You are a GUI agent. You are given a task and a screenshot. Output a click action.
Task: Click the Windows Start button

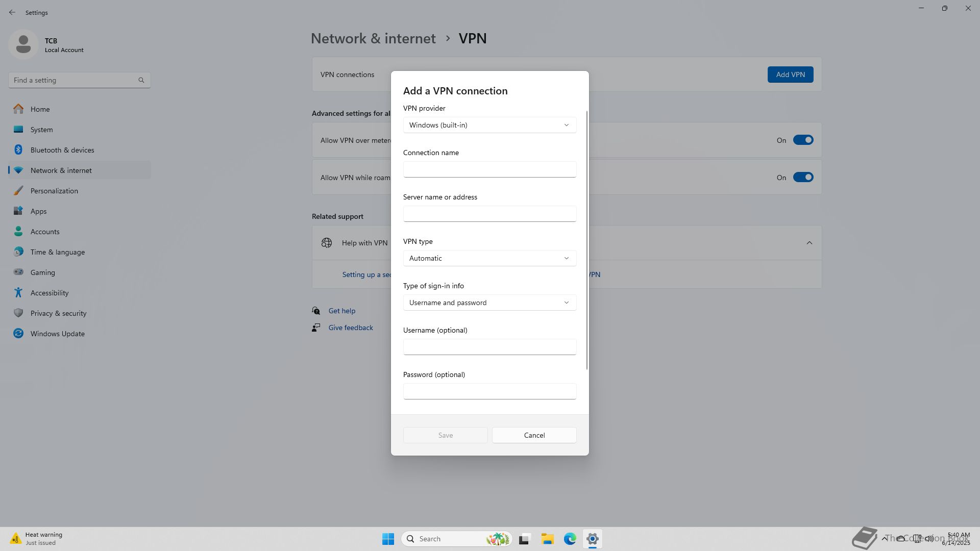(x=388, y=539)
